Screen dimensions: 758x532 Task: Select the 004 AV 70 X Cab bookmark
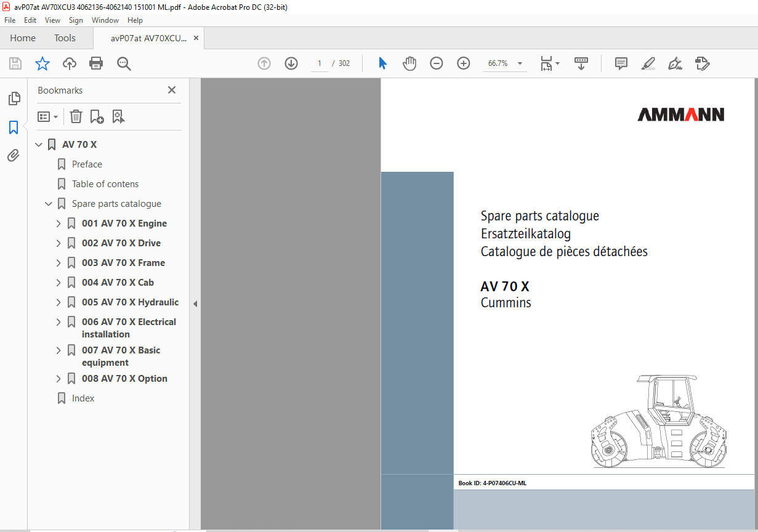[118, 283]
